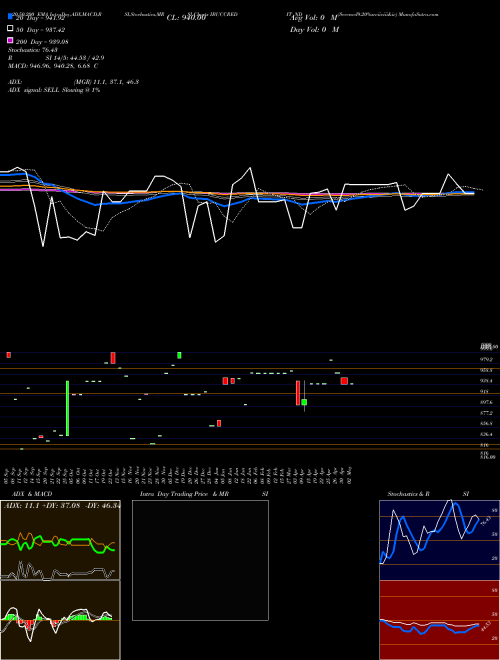Click the blue Stochastics chart panel
Screen dimensions: 500x660
pyautogui.click(x=439, y=540)
